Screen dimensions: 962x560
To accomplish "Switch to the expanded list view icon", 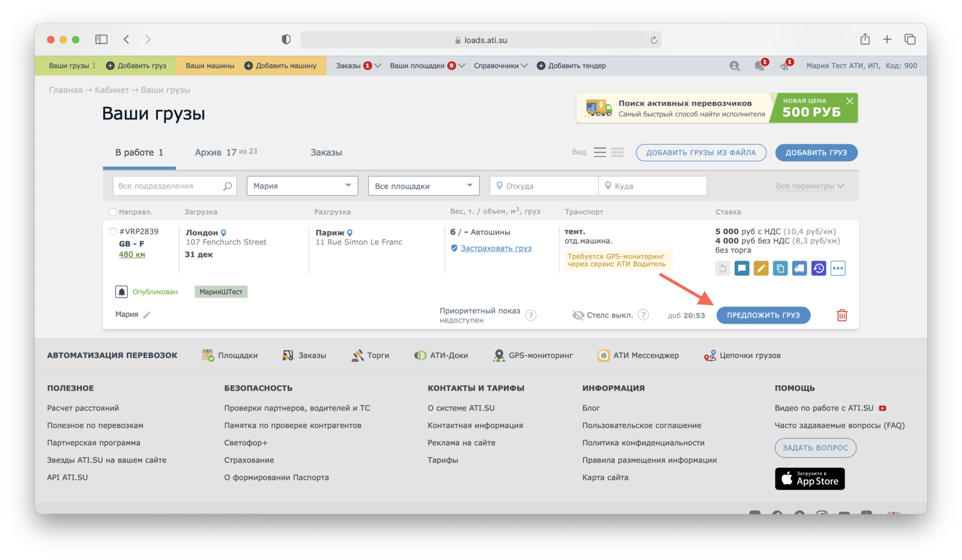I will point(600,152).
